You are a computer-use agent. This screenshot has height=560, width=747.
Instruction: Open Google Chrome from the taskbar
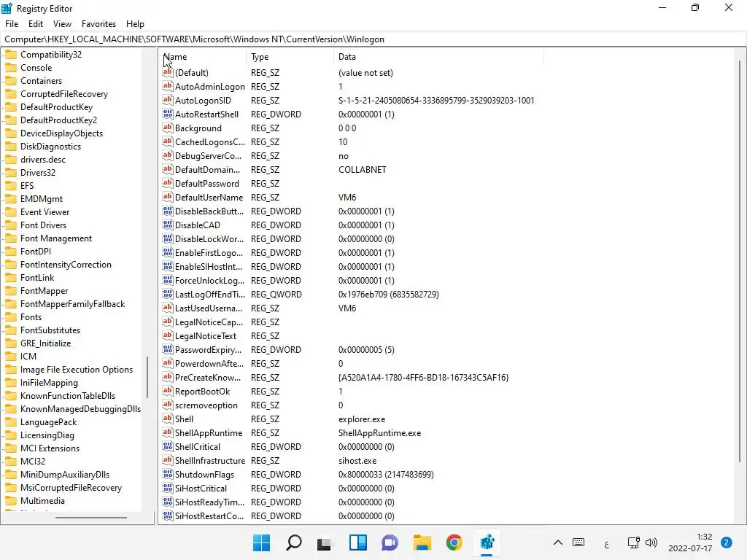(x=454, y=542)
